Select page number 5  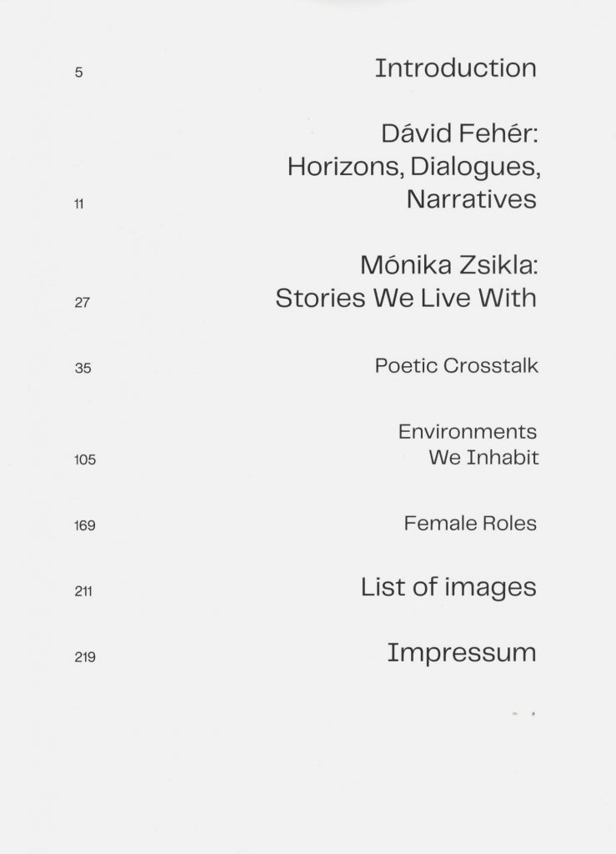tap(78, 73)
